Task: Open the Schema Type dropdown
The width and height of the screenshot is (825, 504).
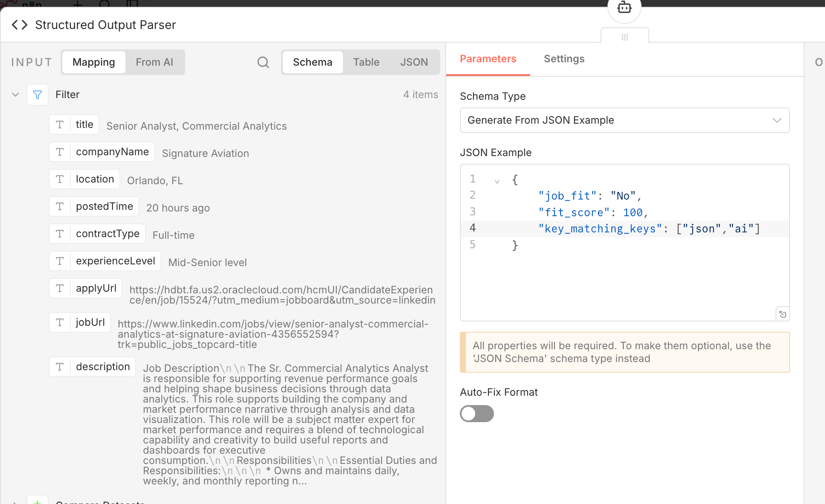Action: (x=625, y=120)
